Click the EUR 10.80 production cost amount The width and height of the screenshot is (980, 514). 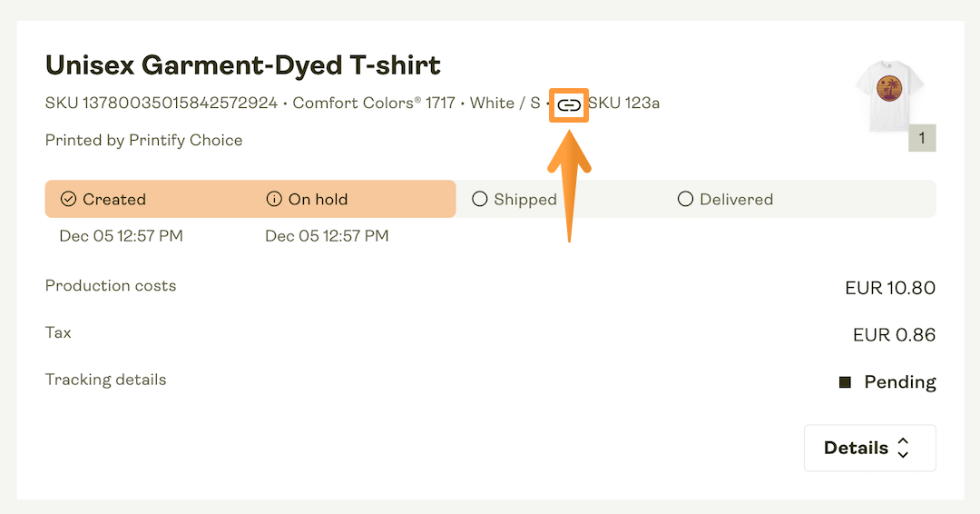(889, 288)
